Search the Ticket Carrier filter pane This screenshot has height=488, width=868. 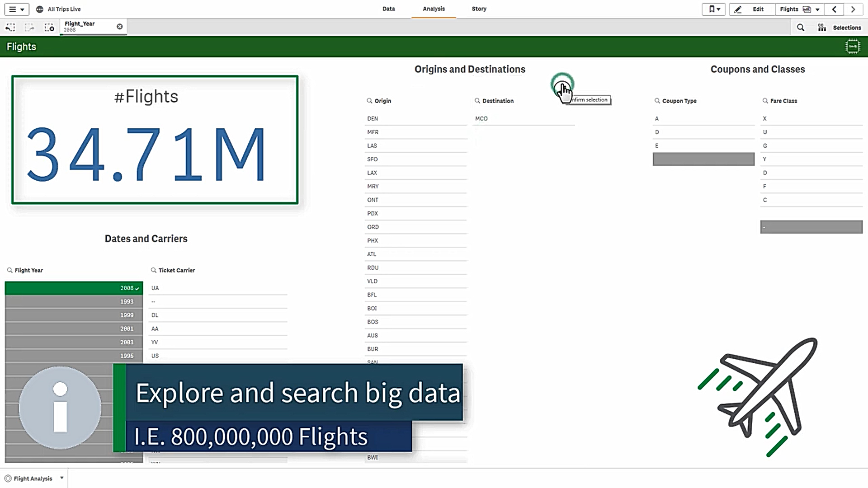point(153,270)
